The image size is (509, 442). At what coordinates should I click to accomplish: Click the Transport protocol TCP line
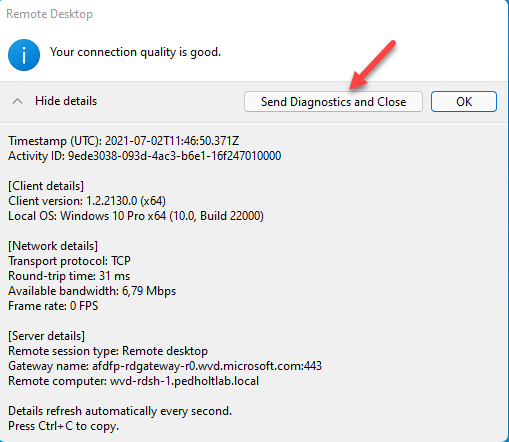(69, 261)
